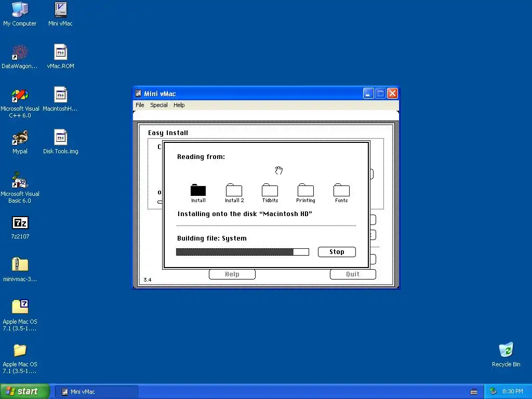Select the Disk Tools.img file icon
This screenshot has height=399, width=532.
(60, 142)
